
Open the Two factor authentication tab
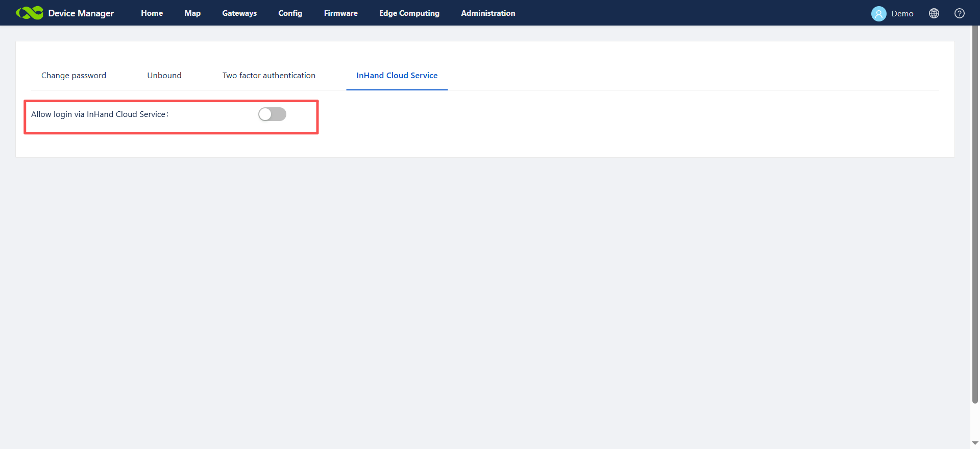(x=268, y=76)
